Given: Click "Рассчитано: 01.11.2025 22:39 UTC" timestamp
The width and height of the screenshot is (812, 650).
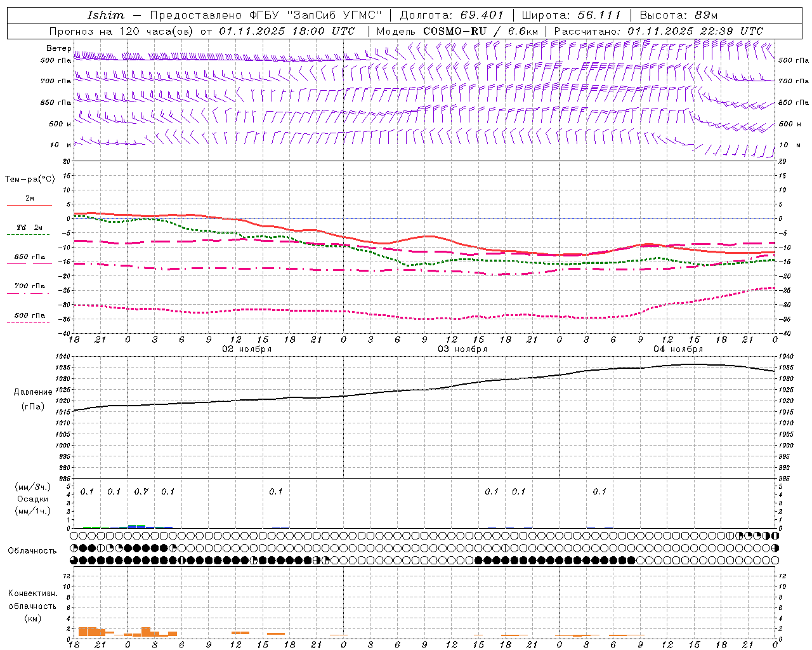Looking at the screenshot, I should click(659, 31).
